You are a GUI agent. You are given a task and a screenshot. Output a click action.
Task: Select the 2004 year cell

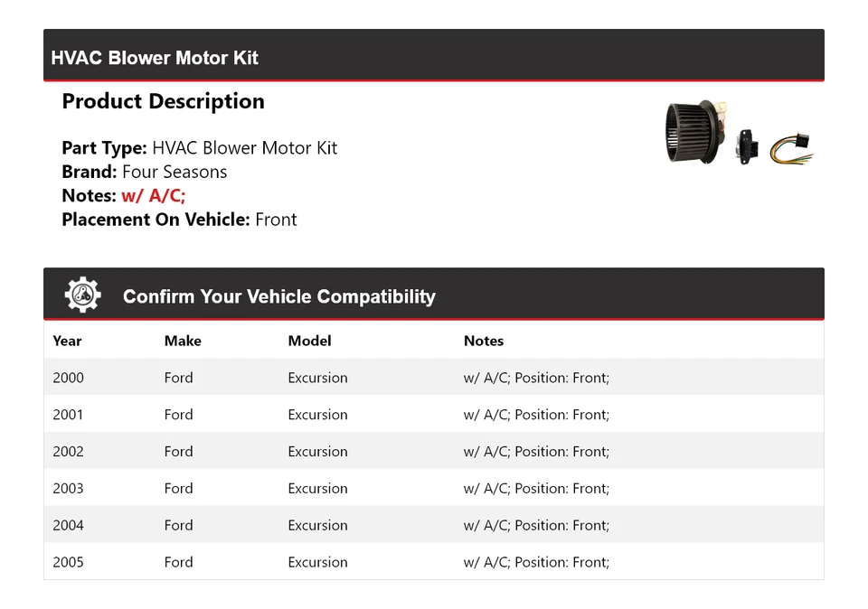pyautogui.click(x=68, y=525)
